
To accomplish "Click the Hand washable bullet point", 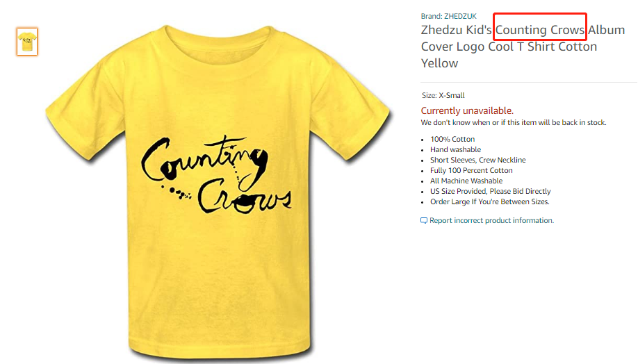I will (x=455, y=149).
